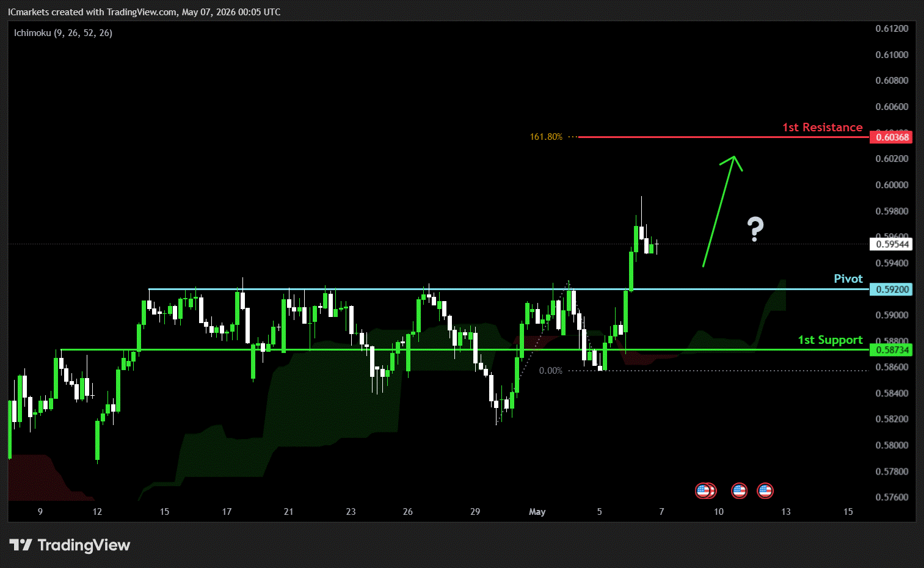This screenshot has width=924, height=568.
Task: Click the 1st Resistance text label
Action: [x=823, y=127]
